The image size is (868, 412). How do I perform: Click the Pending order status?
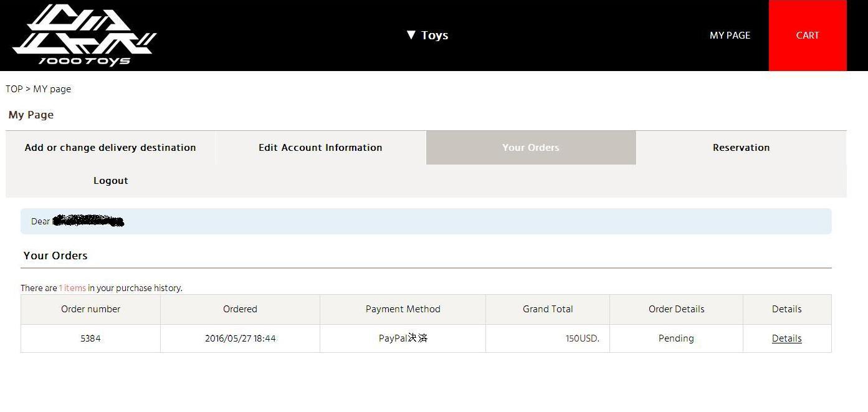(x=676, y=338)
